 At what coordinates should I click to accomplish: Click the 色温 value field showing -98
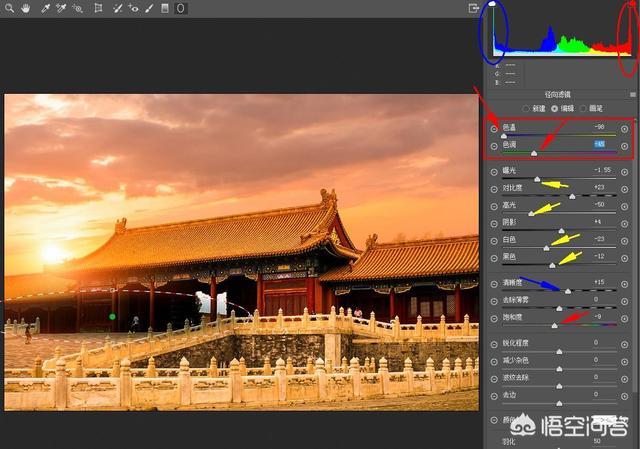click(599, 127)
